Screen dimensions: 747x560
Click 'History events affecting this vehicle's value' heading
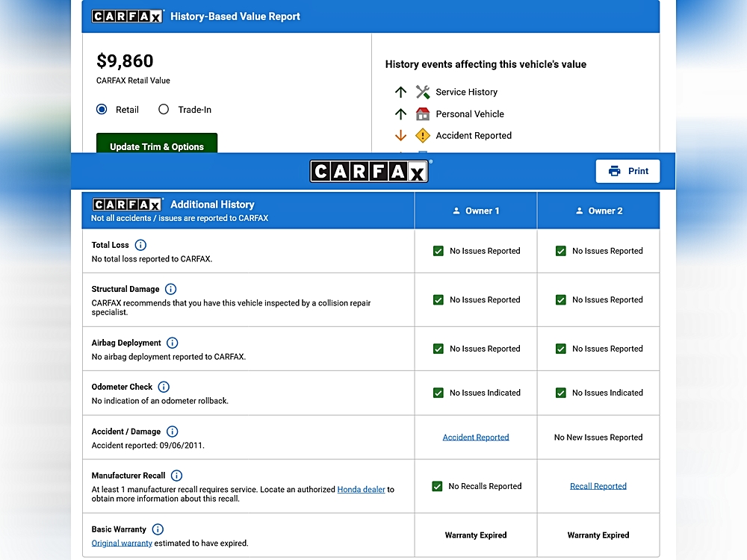(x=486, y=64)
